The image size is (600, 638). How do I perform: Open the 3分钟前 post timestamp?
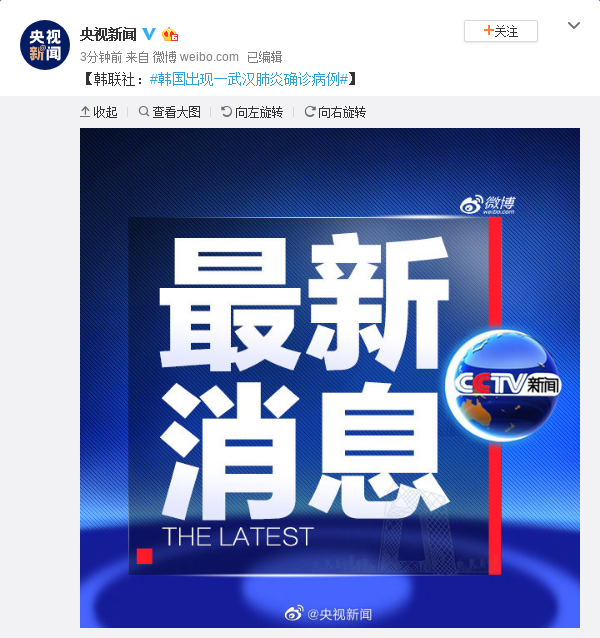pos(101,57)
